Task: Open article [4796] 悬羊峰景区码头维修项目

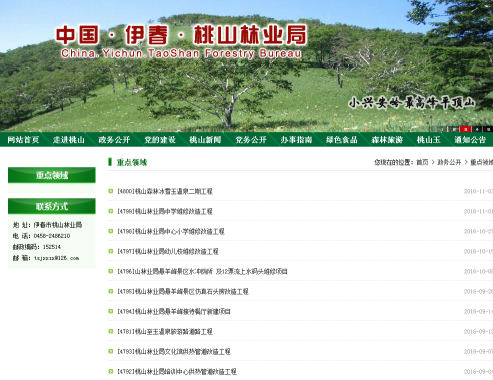Action: point(202,271)
